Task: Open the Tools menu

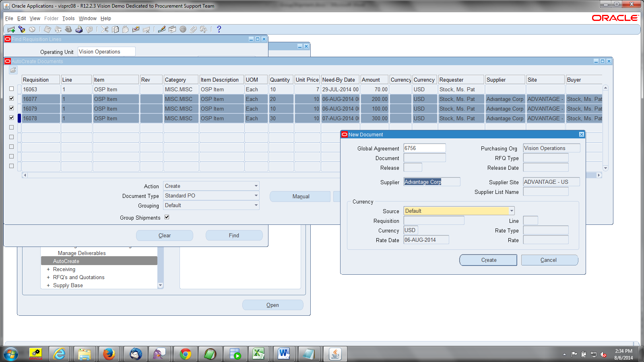Action: tap(68, 19)
